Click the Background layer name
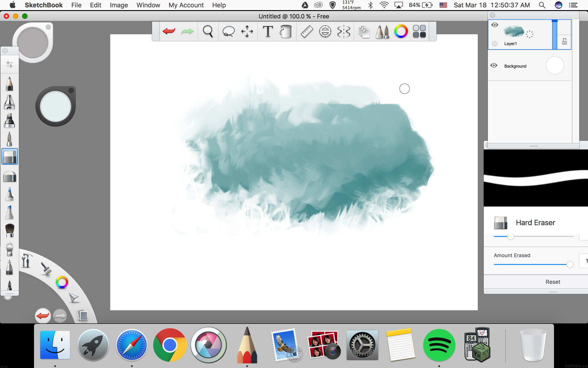 click(515, 66)
